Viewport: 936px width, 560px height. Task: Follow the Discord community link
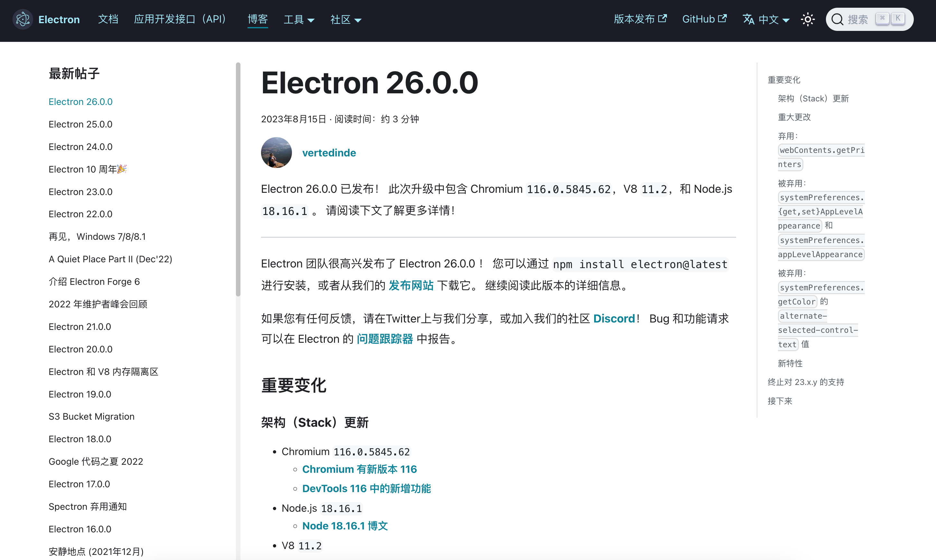click(614, 319)
